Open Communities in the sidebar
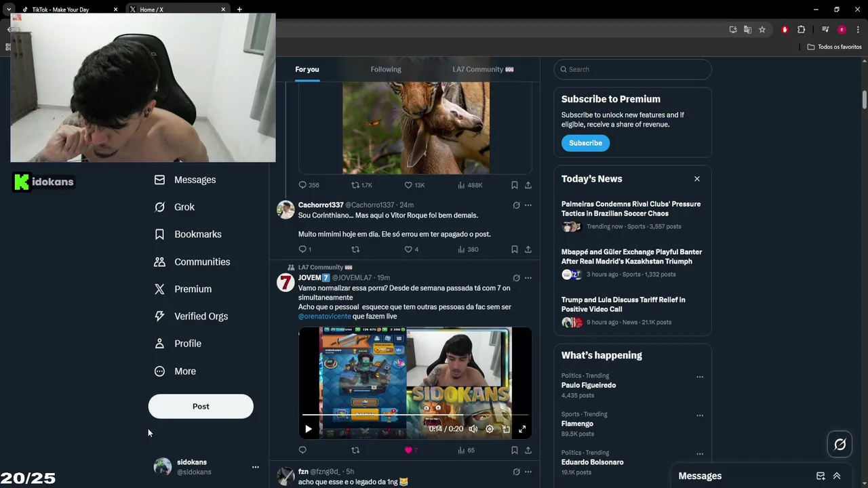This screenshot has height=488, width=868. (192, 262)
